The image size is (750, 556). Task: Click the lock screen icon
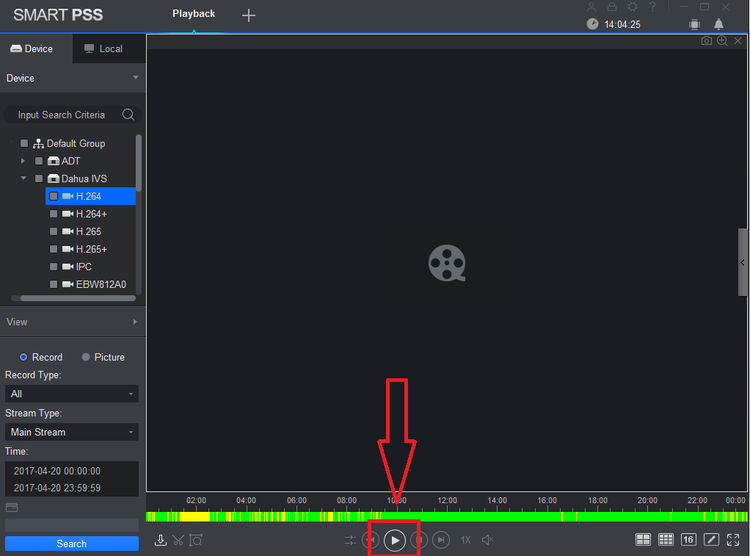point(612,7)
